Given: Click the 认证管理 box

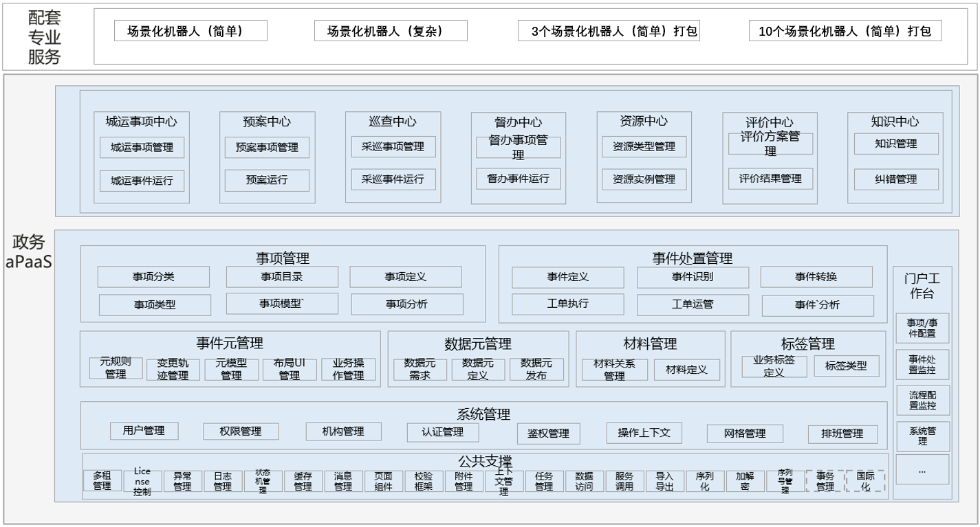Looking at the screenshot, I should [x=444, y=432].
